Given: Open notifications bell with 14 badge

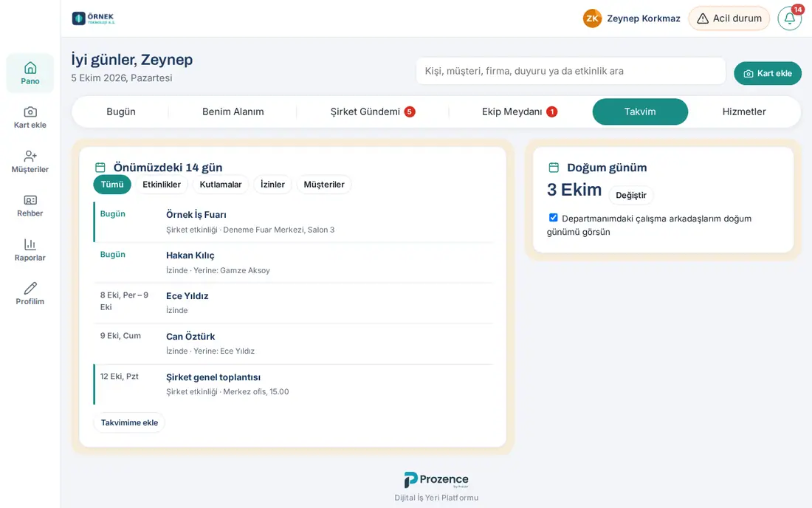Looking at the screenshot, I should click(x=790, y=18).
